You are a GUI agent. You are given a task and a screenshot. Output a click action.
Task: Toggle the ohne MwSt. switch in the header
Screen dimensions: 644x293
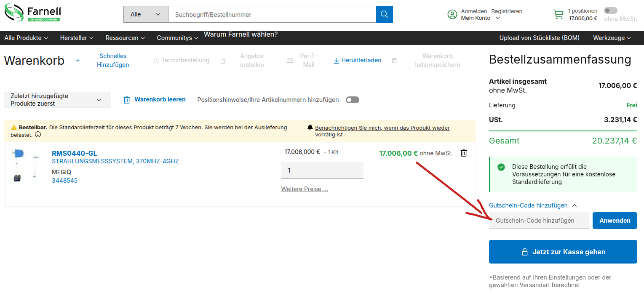611,11
